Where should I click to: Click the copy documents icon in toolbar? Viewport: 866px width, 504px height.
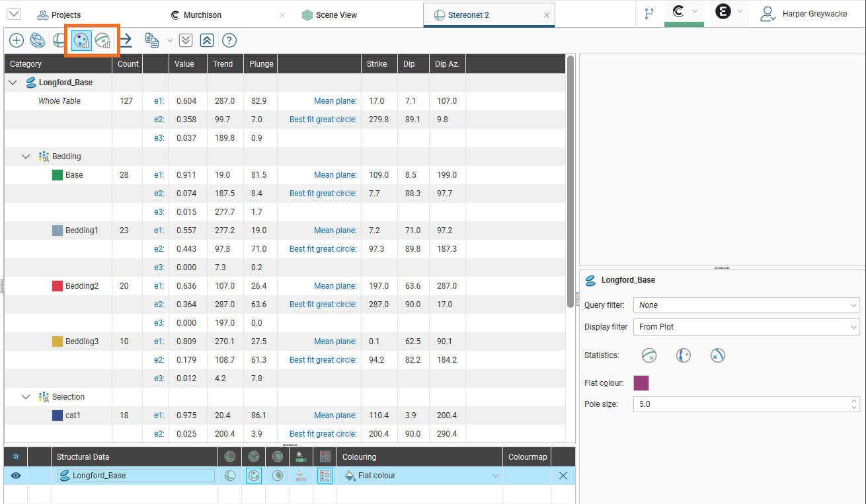(152, 41)
